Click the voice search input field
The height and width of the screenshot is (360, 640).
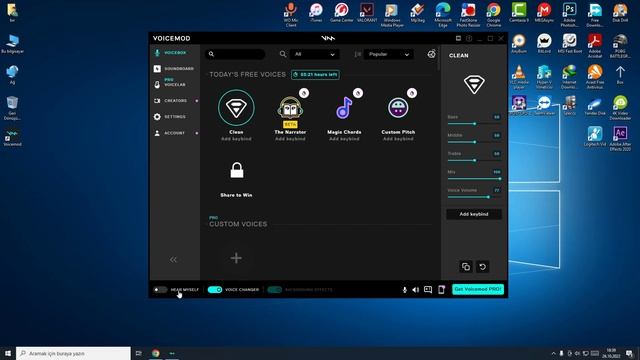click(x=235, y=54)
